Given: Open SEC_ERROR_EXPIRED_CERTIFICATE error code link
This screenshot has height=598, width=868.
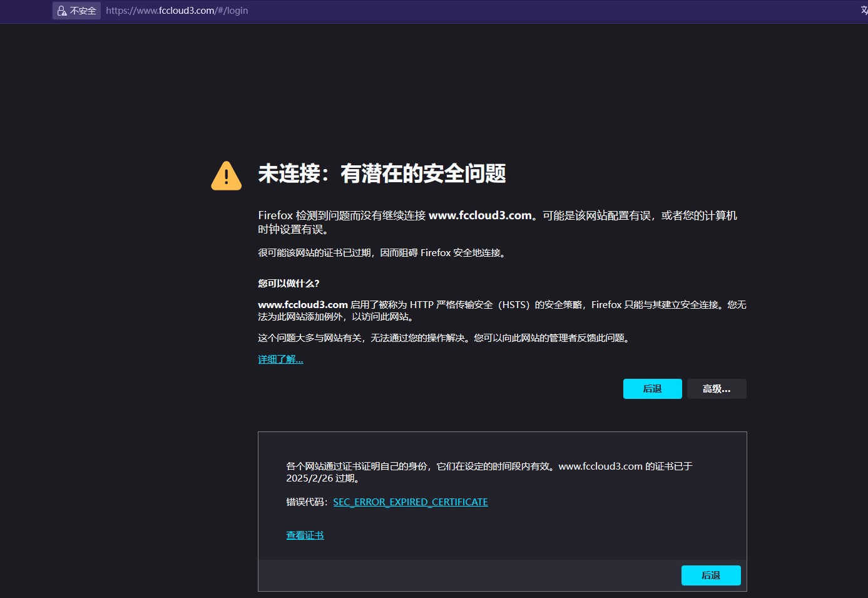Looking at the screenshot, I should click(x=411, y=502).
